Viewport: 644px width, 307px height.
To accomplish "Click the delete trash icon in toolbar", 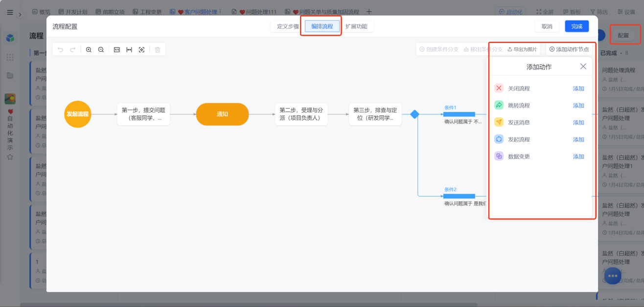I will [158, 49].
